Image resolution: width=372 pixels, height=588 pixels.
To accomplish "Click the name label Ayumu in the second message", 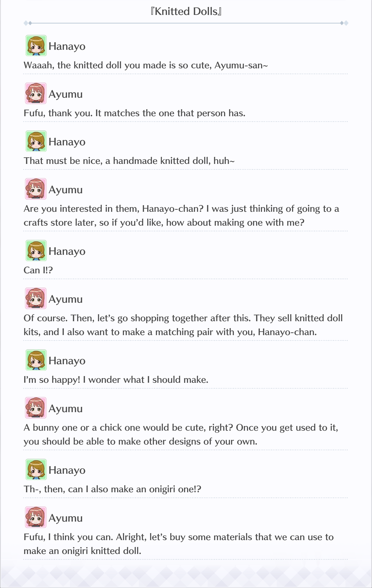I will (66, 94).
